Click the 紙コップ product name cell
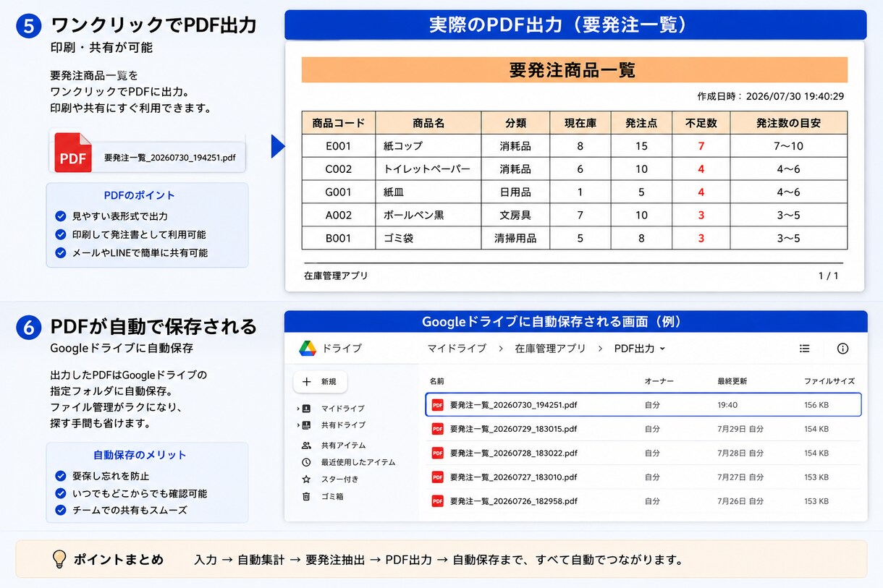This screenshot has width=883, height=588. [428, 146]
